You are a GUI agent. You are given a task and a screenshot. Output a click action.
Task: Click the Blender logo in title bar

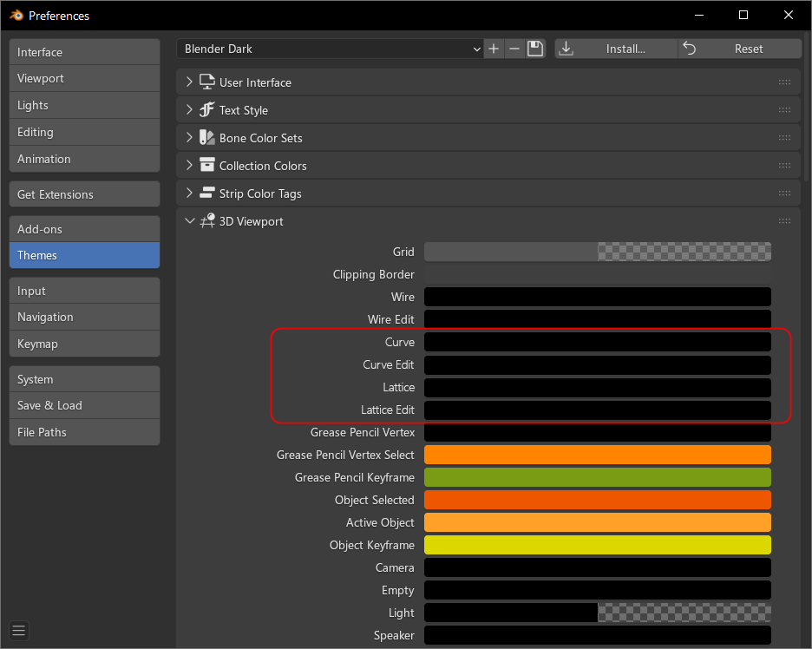click(x=16, y=15)
